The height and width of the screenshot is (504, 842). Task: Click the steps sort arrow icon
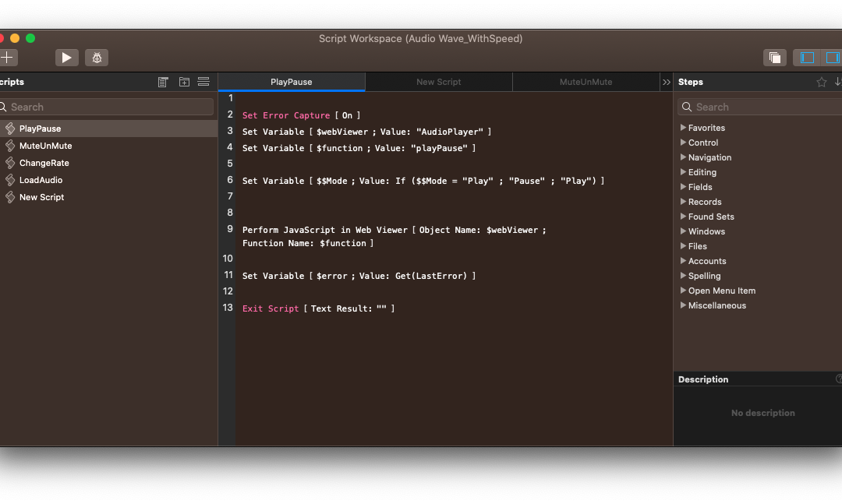click(837, 82)
